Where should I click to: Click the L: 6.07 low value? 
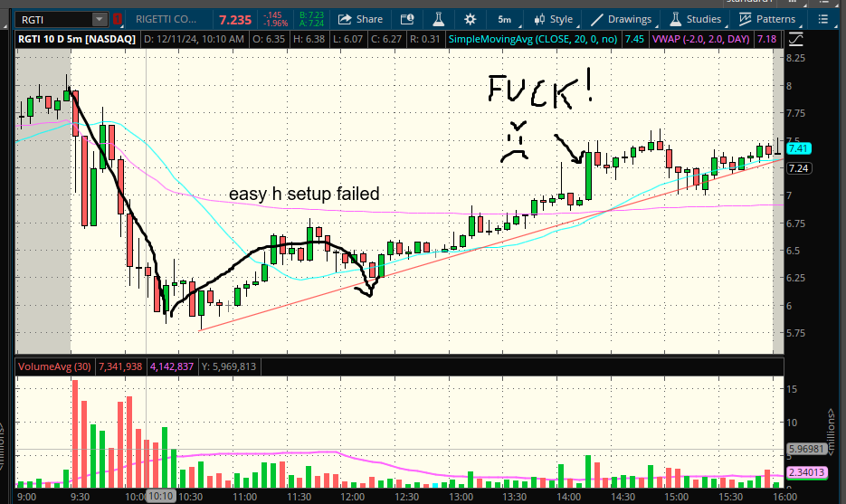[348, 39]
